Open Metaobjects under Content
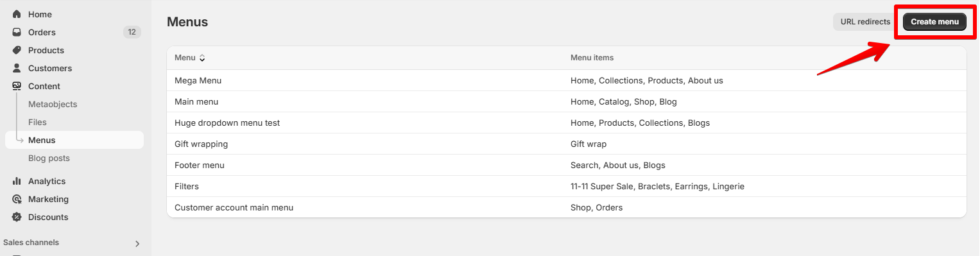This screenshot has height=256, width=980. (53, 104)
